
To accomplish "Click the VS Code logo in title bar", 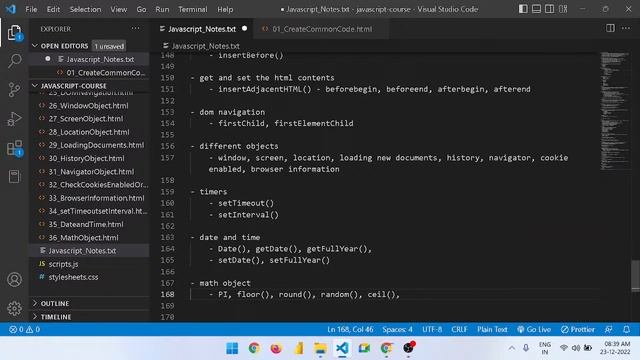I will 11,9.
